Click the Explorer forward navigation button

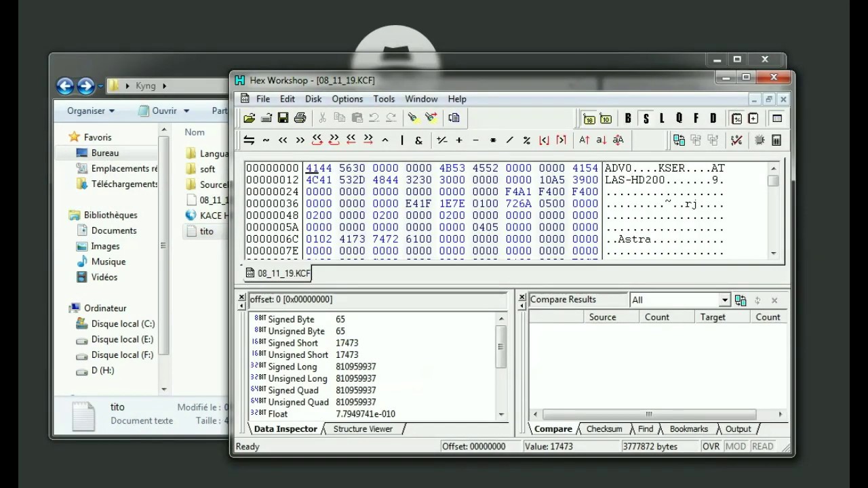pyautogui.click(x=85, y=86)
